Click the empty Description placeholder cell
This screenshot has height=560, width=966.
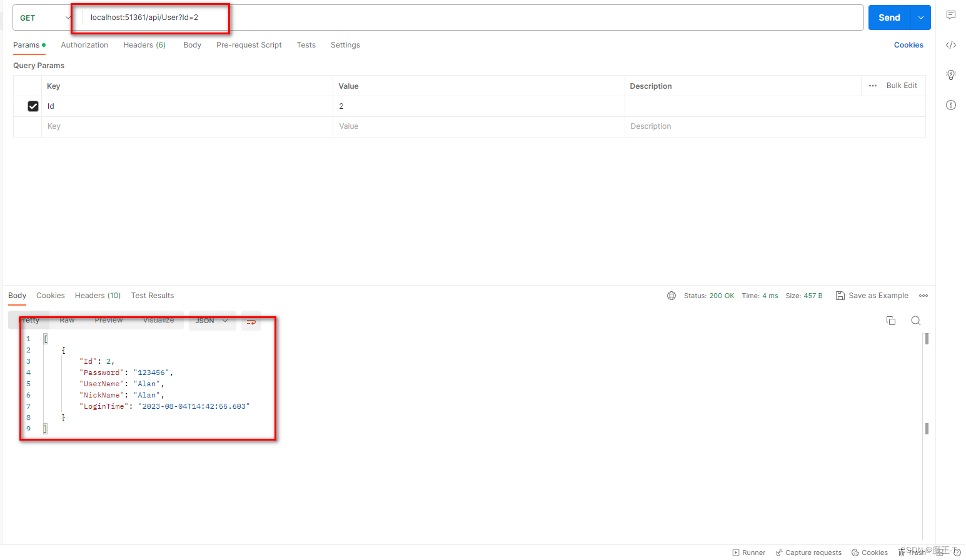(x=775, y=126)
